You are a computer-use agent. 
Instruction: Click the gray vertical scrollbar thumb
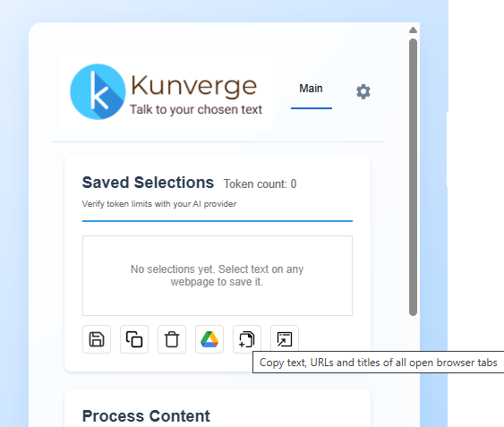[413, 177]
